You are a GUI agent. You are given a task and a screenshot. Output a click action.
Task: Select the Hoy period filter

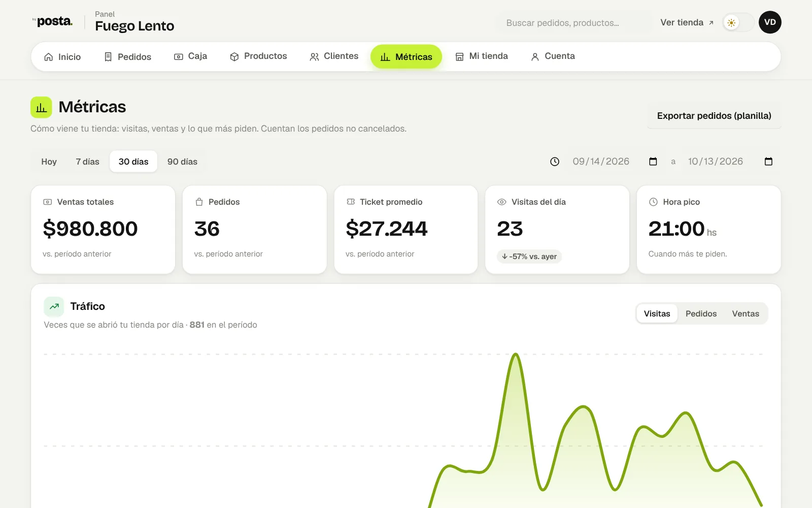pyautogui.click(x=49, y=162)
